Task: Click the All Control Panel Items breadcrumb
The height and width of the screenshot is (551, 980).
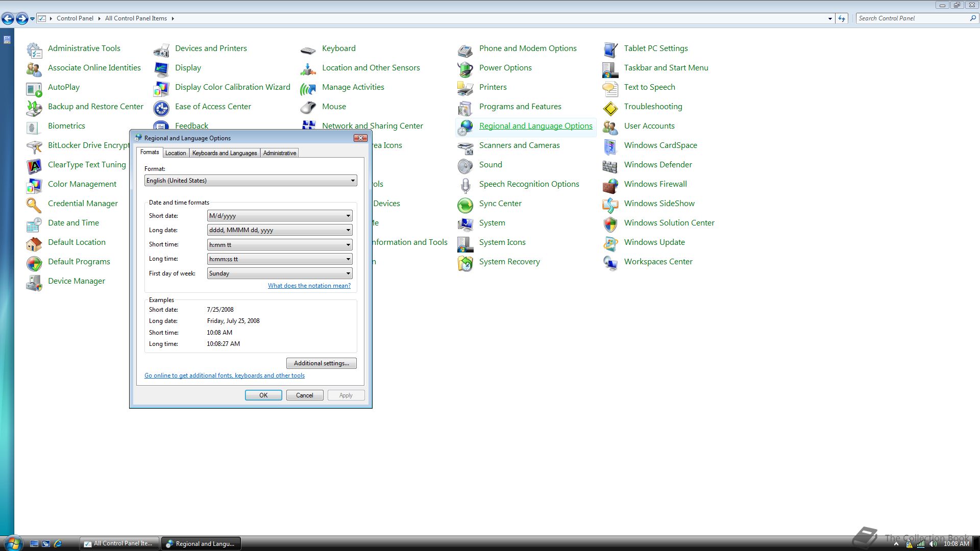Action: (x=136, y=18)
